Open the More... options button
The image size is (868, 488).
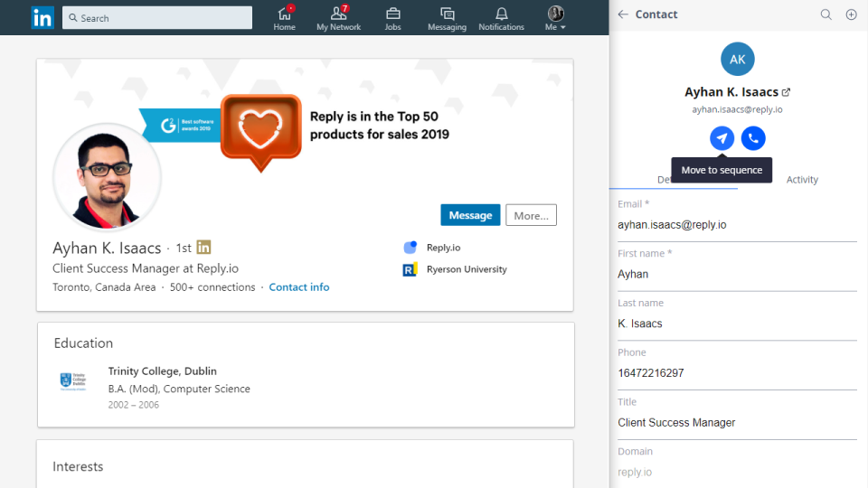coord(531,215)
